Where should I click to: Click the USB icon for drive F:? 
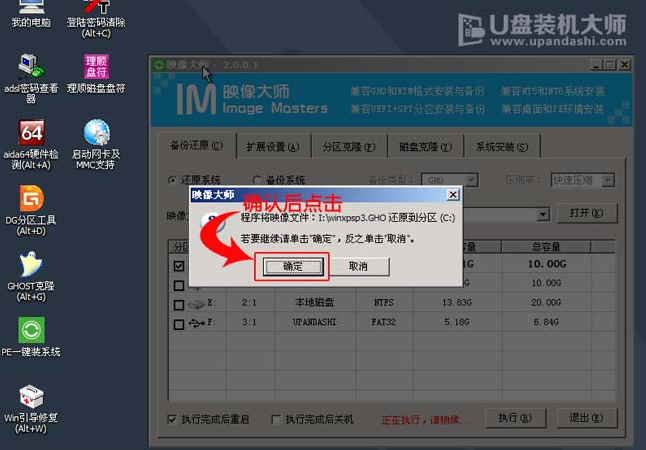(197, 323)
